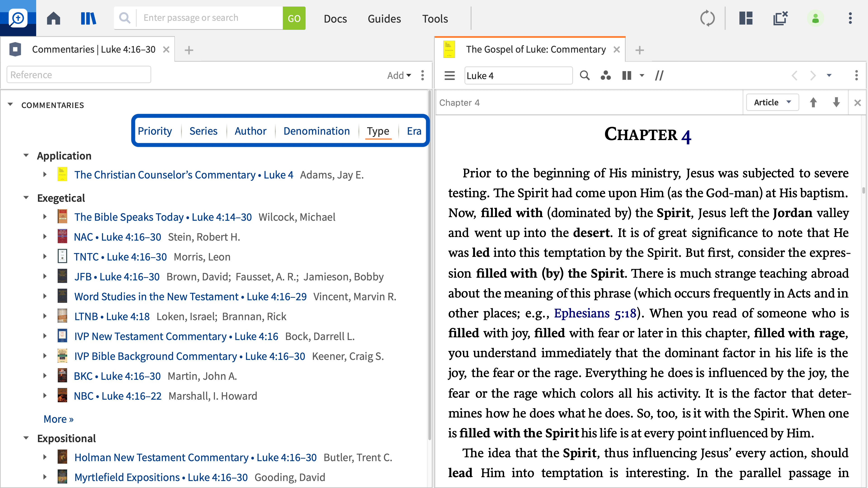The height and width of the screenshot is (488, 868).
Task: Open the resource panel kebab menu
Action: coord(856,75)
